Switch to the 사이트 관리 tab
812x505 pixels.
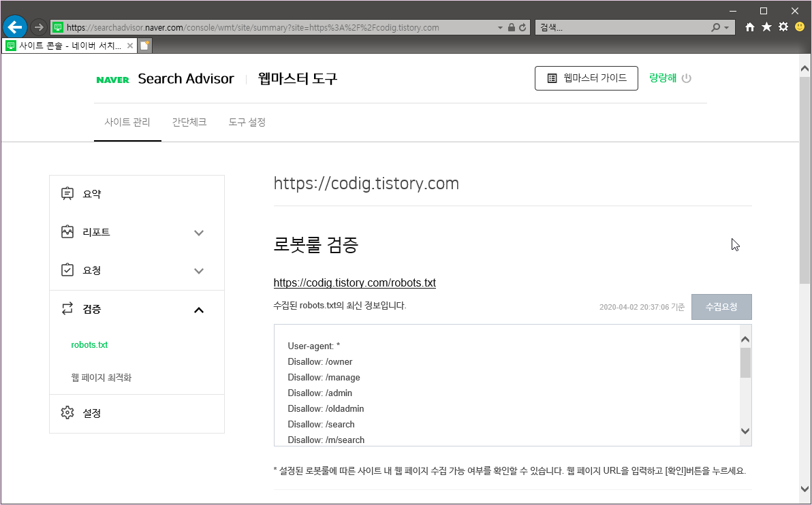(x=127, y=123)
